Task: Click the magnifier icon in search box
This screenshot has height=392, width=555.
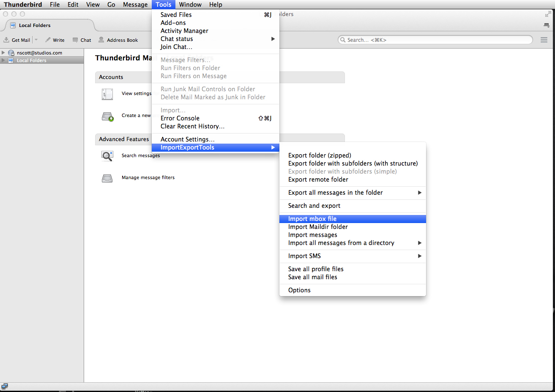Action: pos(343,40)
